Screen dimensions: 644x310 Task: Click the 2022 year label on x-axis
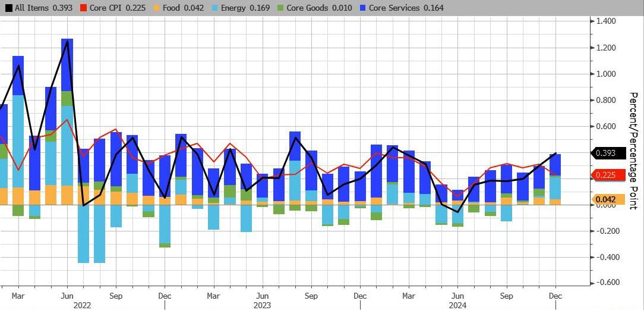pyautogui.click(x=82, y=305)
